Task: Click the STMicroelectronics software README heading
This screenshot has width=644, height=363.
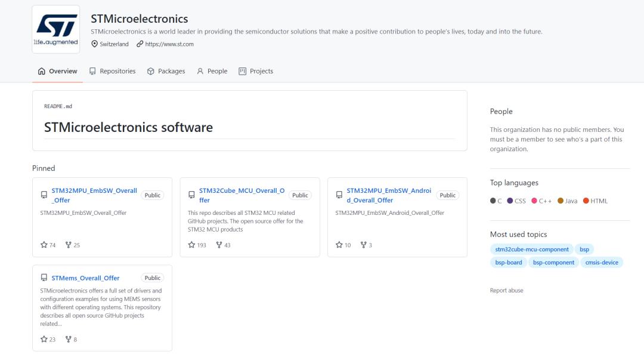Action: pos(129,127)
